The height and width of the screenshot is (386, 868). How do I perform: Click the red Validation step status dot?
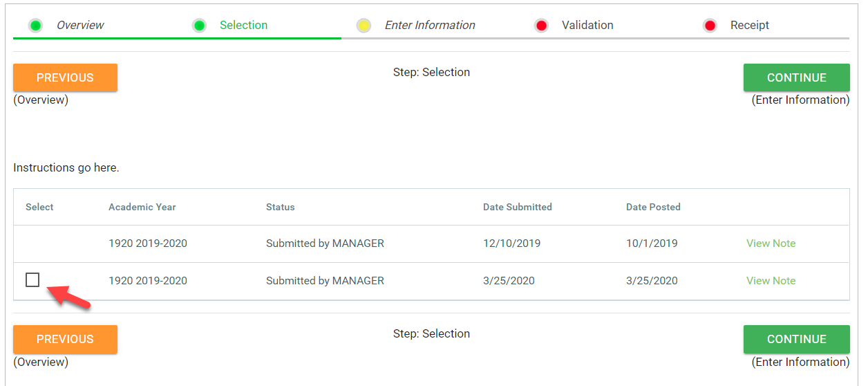pyautogui.click(x=542, y=26)
